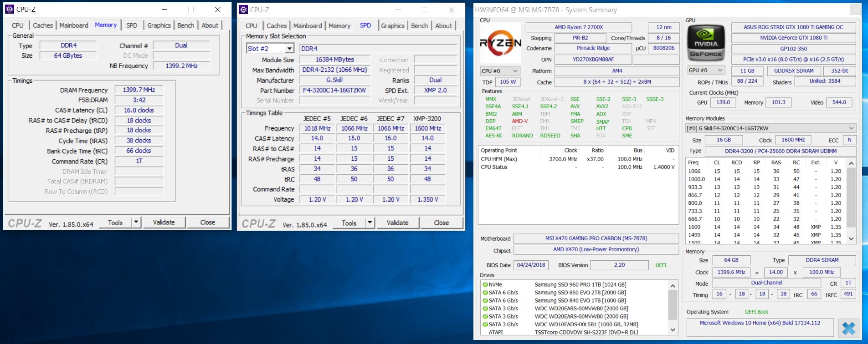Expand Tools dropdown arrow in left CPU-Z window

[136, 223]
